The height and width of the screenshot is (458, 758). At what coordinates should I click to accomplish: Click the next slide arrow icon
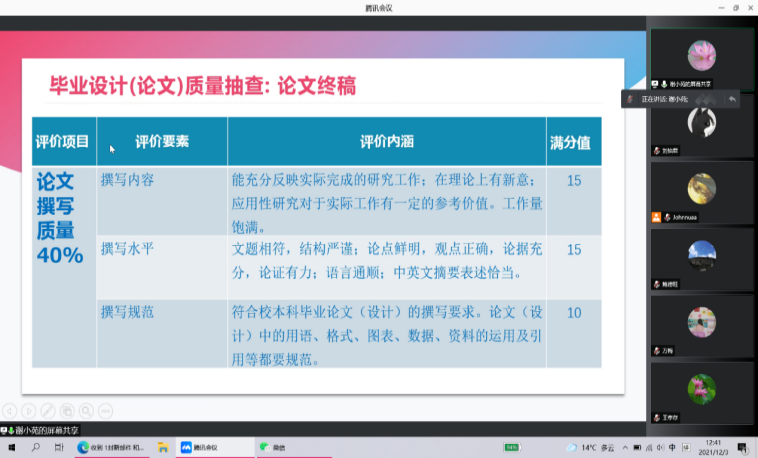point(28,410)
